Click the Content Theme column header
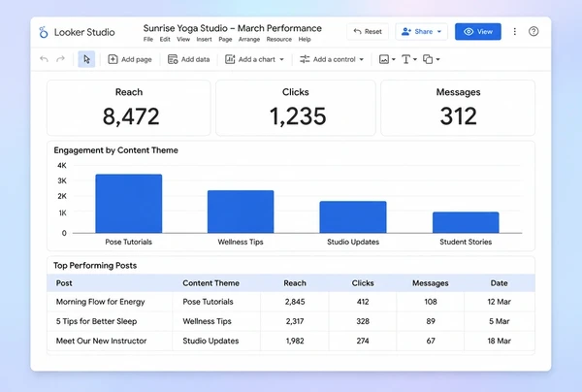Viewport: 582px width, 392px height. tap(210, 283)
